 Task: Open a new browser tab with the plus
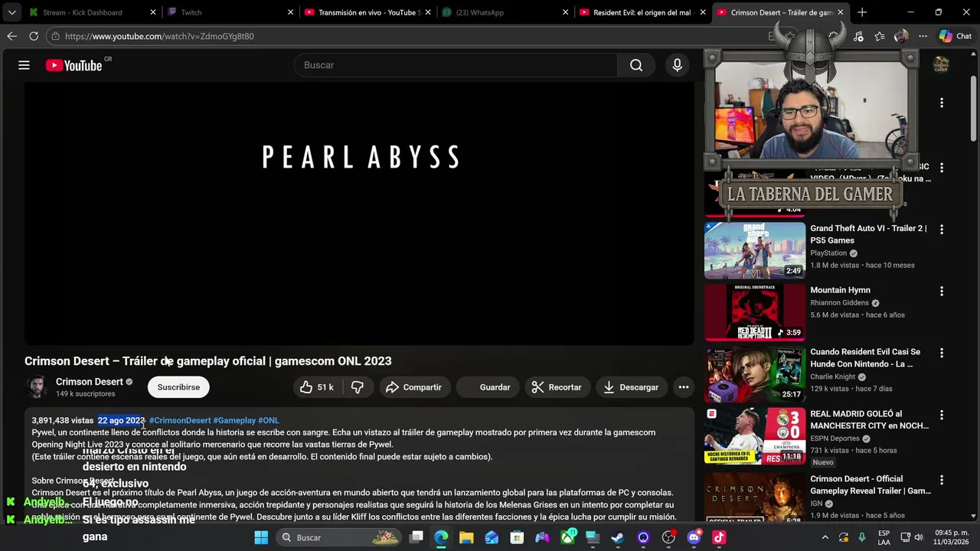click(862, 12)
